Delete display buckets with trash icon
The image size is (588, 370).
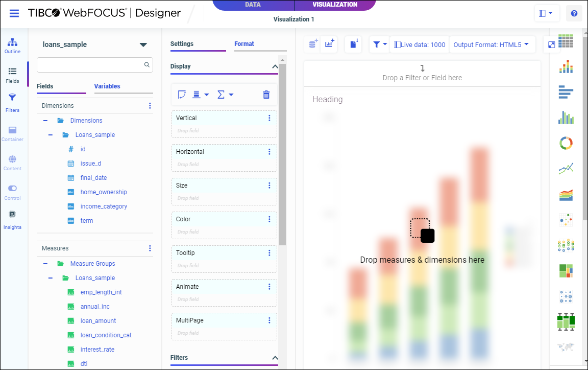[266, 95]
